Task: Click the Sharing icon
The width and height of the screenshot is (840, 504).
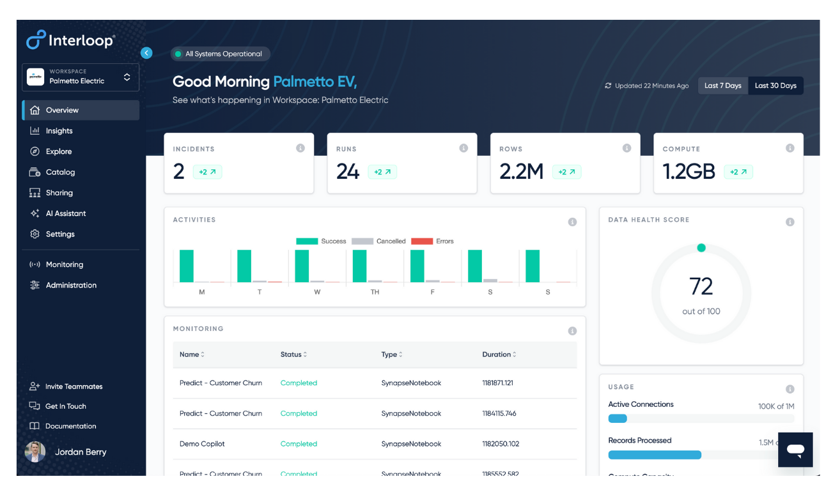Action: coord(35,193)
